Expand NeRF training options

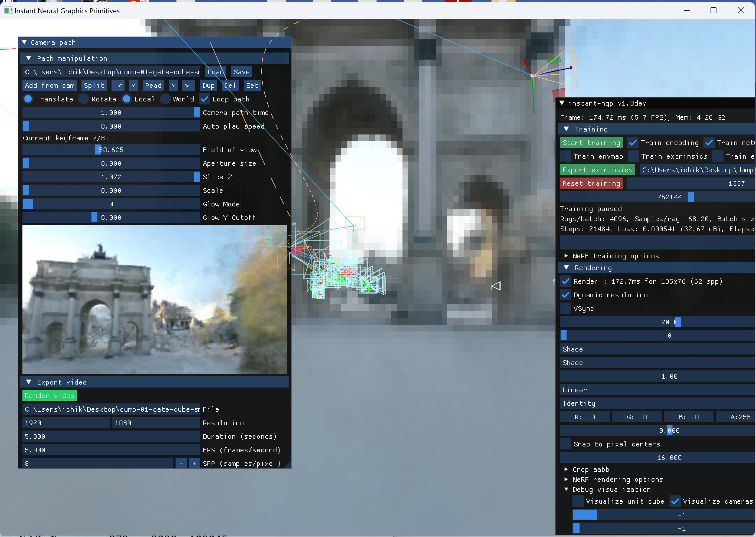pyautogui.click(x=566, y=256)
